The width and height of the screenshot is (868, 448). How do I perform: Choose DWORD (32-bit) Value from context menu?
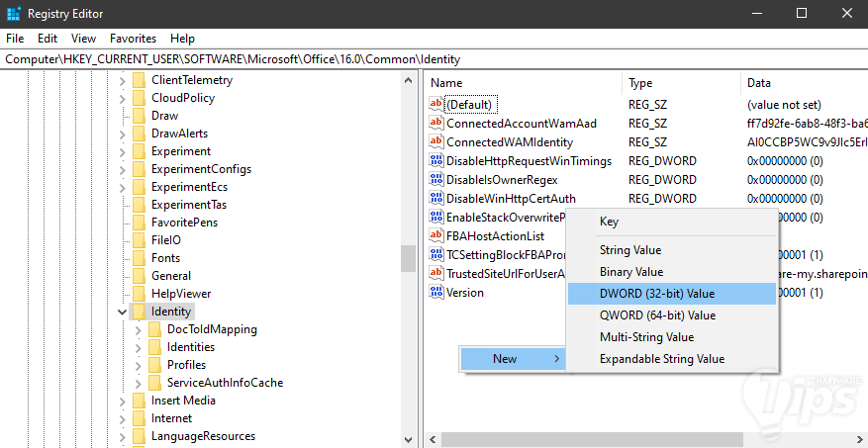656,294
